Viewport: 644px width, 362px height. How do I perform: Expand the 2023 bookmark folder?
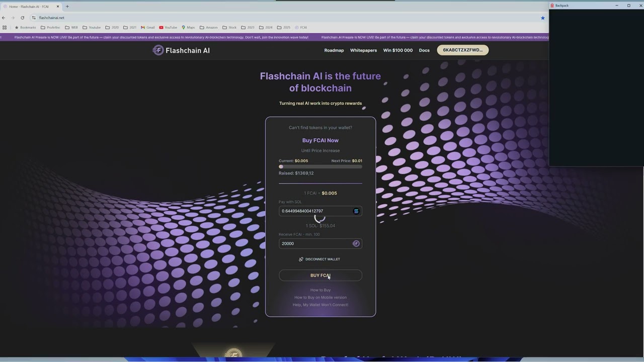248,28
